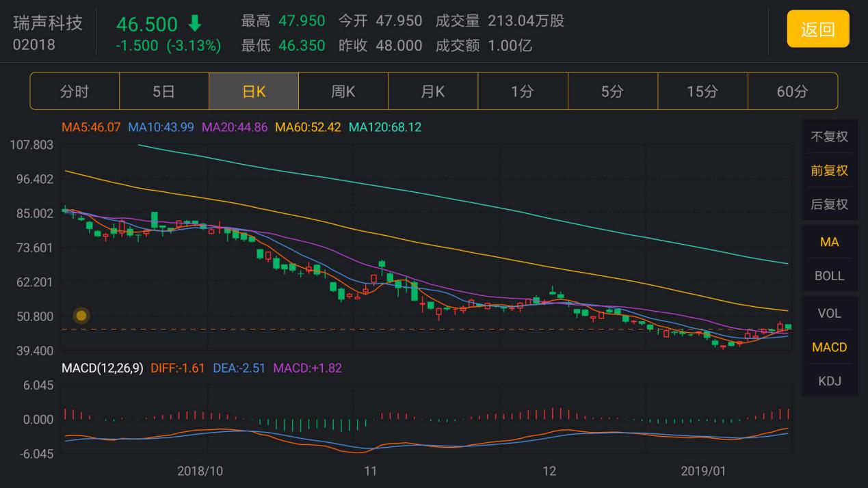Click the orange circular marker on the chart
The image size is (868, 488).
[x=81, y=315]
